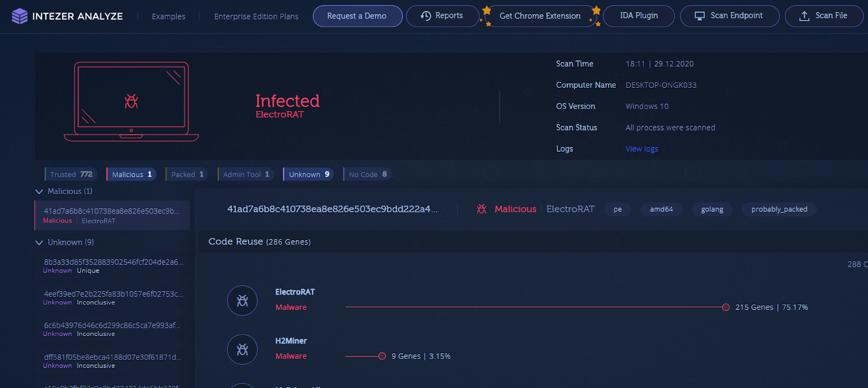
Task: Click the scan time 18:11 | 29.12.2020
Action: [x=659, y=64]
